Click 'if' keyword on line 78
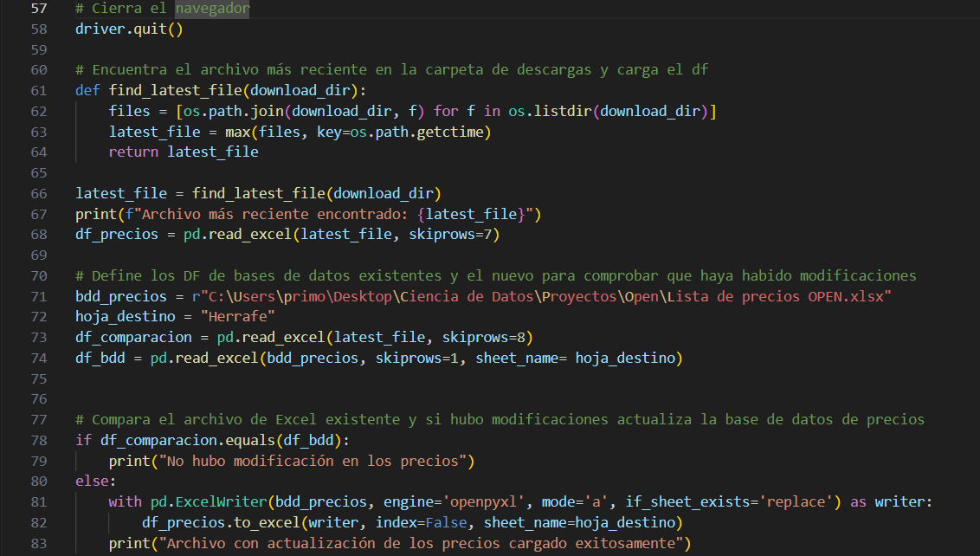 [x=84, y=440]
